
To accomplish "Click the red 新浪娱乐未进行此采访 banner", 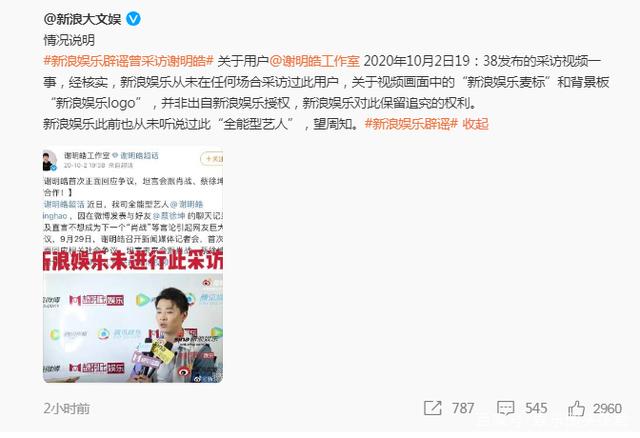I will click(x=133, y=260).
